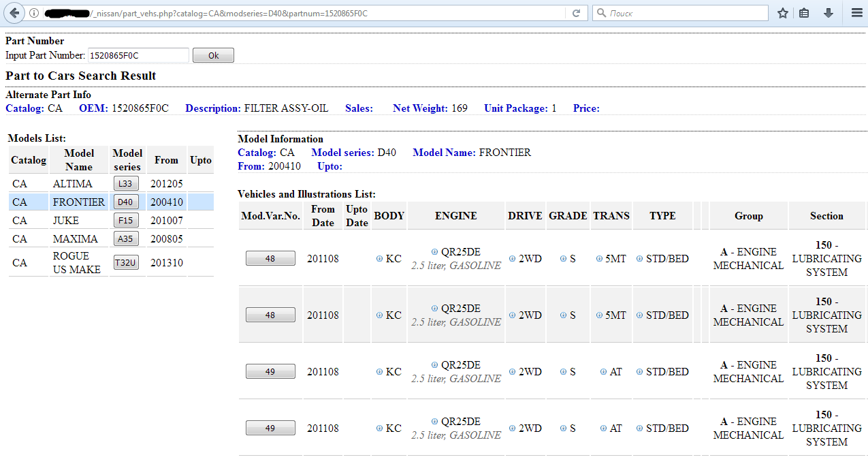Reload the page with the refresh icon
The width and height of the screenshot is (868, 468).
pyautogui.click(x=576, y=13)
